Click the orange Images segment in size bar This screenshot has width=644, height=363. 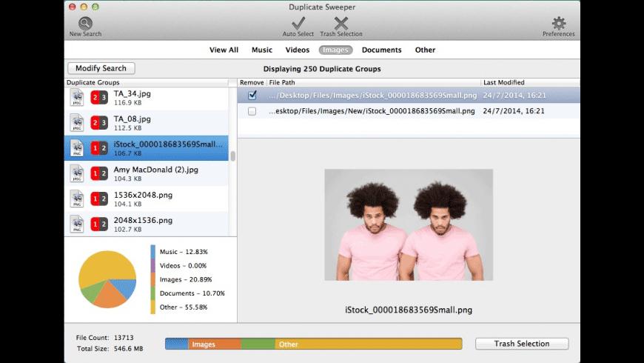click(x=215, y=344)
